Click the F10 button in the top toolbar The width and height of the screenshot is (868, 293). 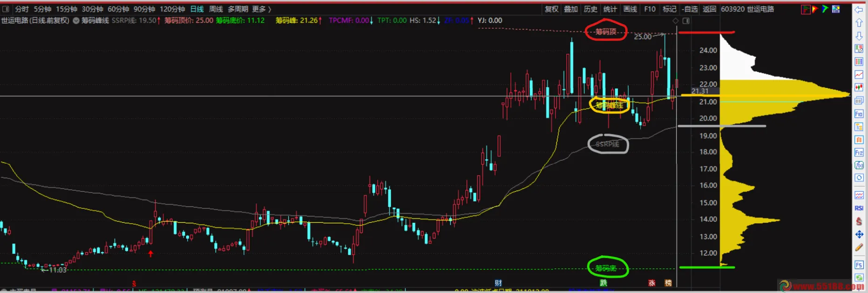coord(650,9)
